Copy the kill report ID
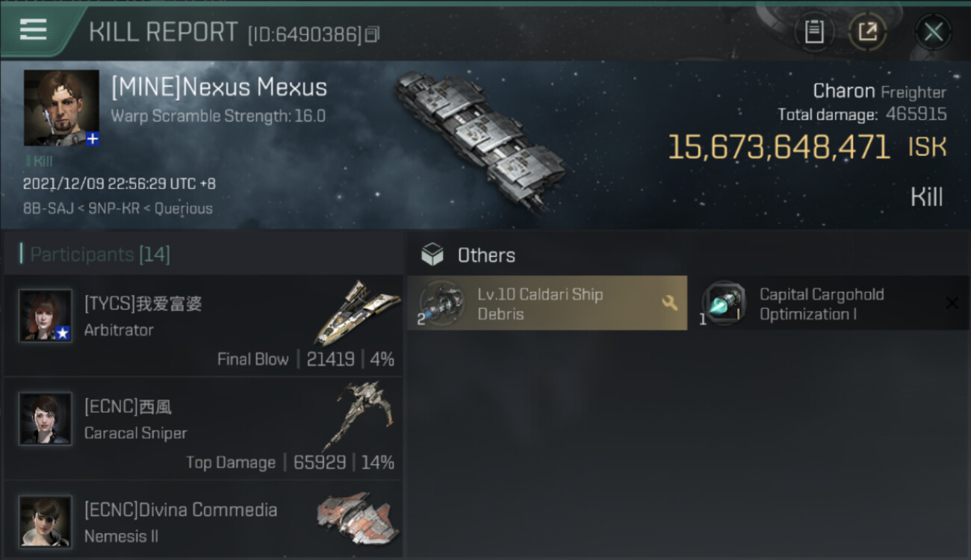The image size is (971, 560). (x=372, y=34)
